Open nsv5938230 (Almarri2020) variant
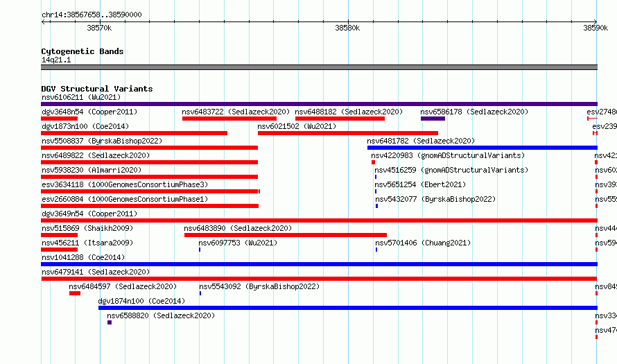The width and height of the screenshot is (617, 364). [92, 170]
